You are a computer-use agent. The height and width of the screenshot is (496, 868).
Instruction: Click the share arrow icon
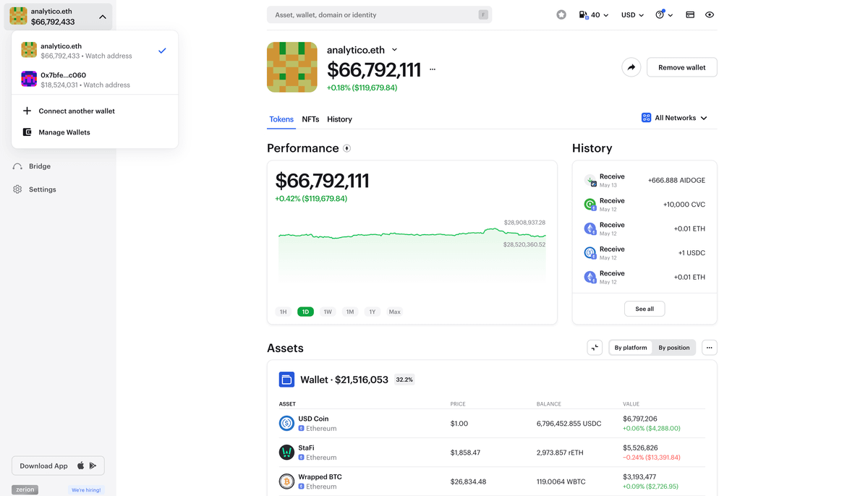pyautogui.click(x=631, y=67)
